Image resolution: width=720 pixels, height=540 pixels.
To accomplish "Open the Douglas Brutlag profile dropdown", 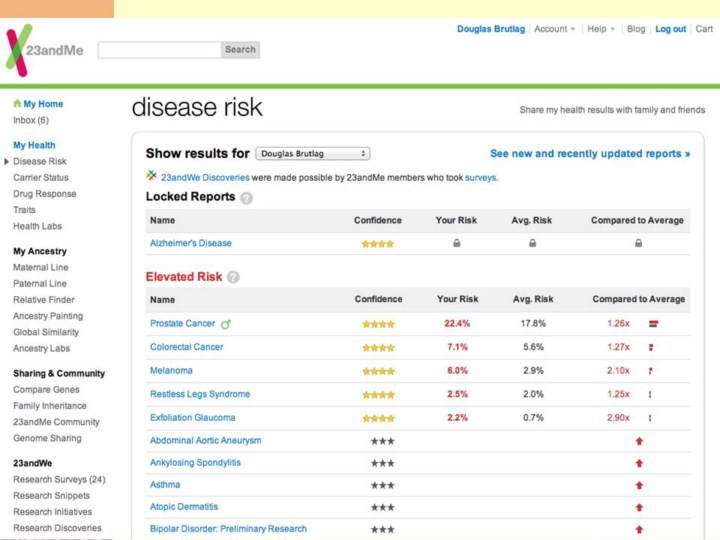I will pos(313,154).
